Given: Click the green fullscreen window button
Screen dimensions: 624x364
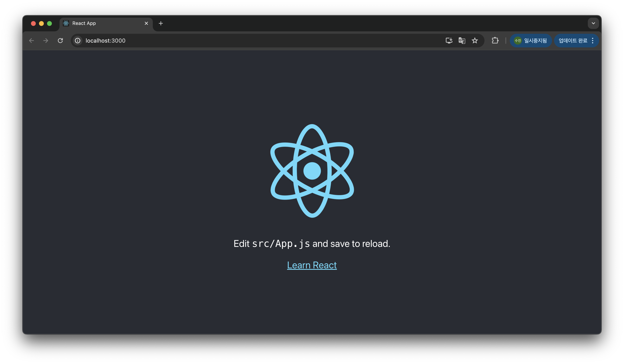Looking at the screenshot, I should point(49,24).
